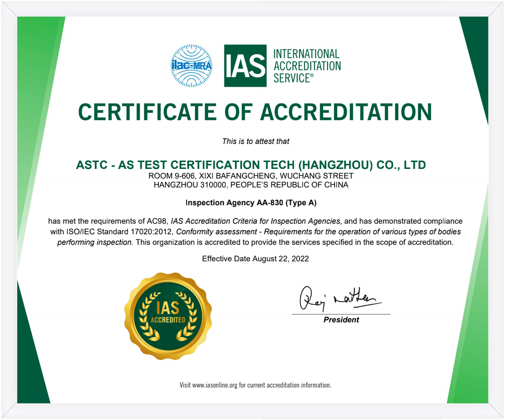Click the www.iasonline.org footer line
This screenshot has width=505, height=420.
[255, 385]
